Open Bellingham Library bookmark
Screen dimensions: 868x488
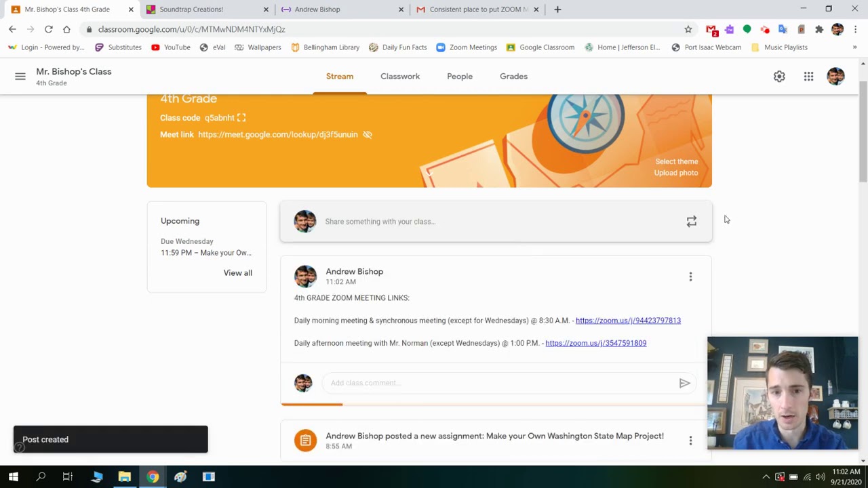pos(325,47)
